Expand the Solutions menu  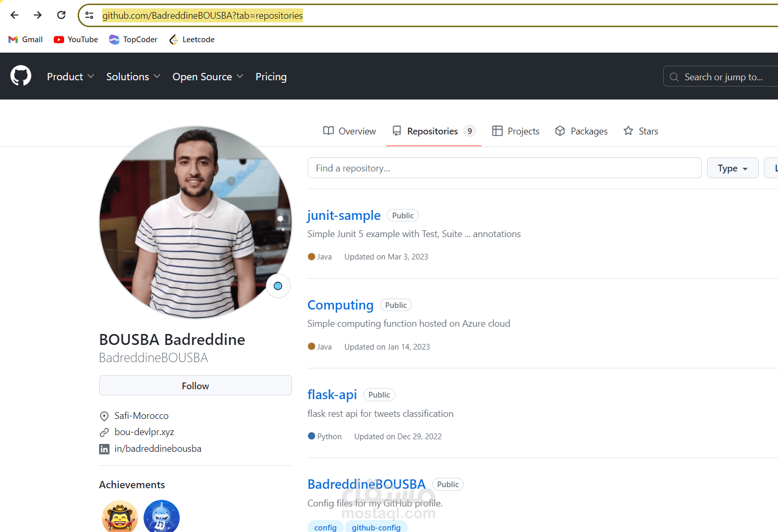click(133, 77)
